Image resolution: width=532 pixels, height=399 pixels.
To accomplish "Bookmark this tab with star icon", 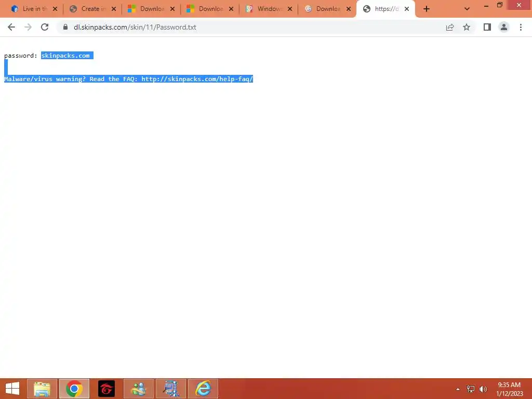I will click(467, 27).
